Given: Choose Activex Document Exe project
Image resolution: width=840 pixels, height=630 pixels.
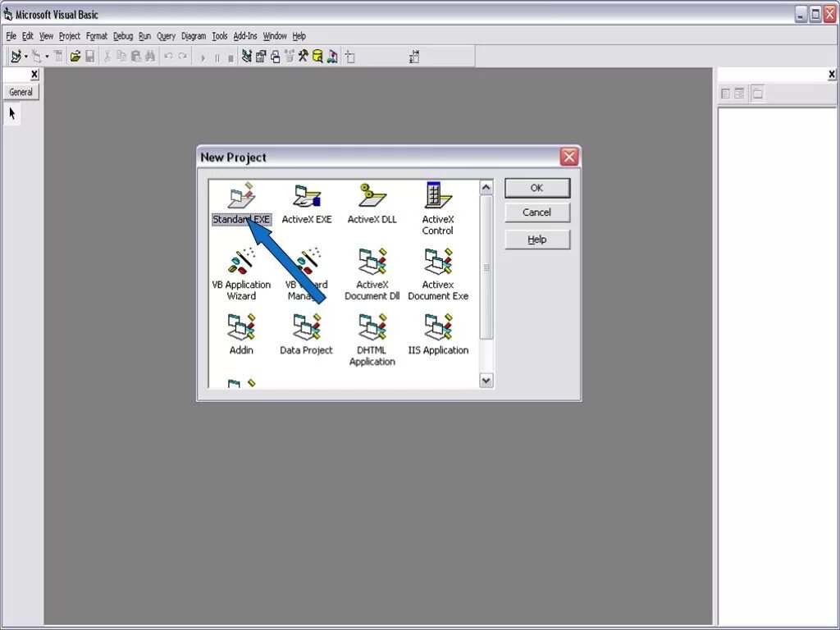Looking at the screenshot, I should tap(438, 274).
